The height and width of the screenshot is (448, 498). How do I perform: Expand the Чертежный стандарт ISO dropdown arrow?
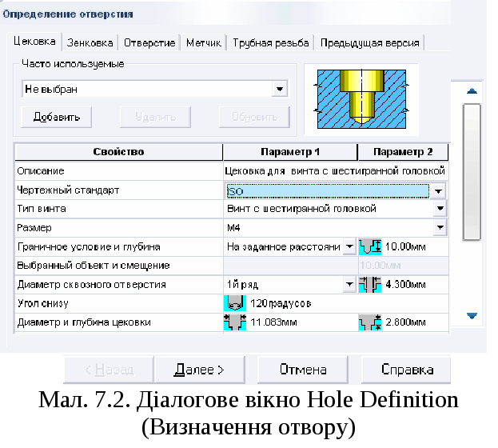click(x=439, y=191)
